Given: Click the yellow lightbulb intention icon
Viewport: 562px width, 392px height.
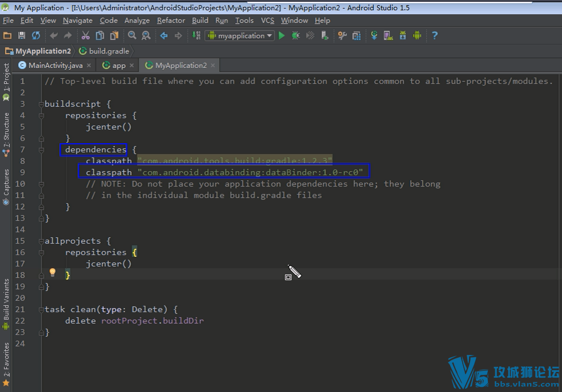Looking at the screenshot, I should tap(52, 273).
